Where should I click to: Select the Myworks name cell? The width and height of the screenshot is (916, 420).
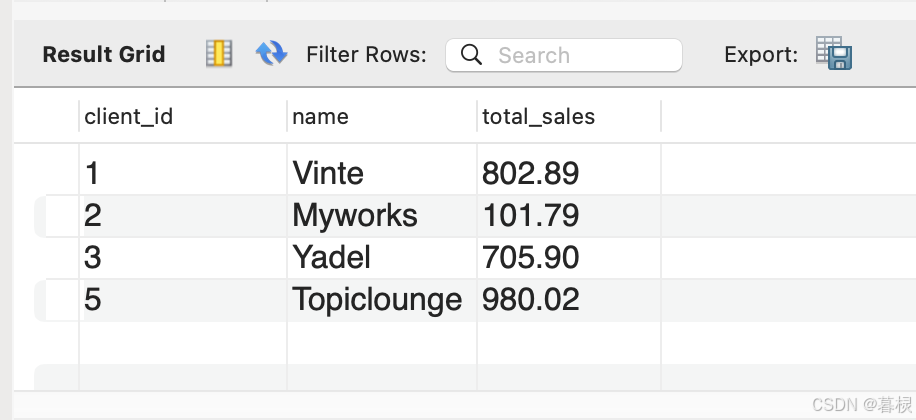[x=354, y=216]
